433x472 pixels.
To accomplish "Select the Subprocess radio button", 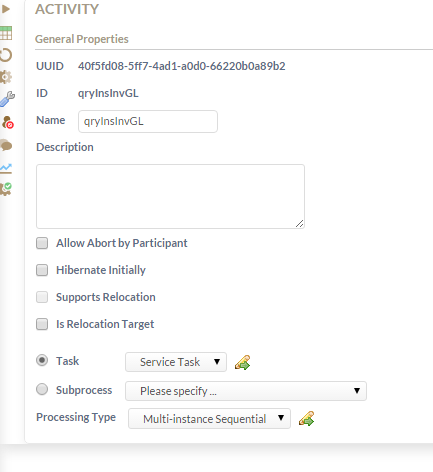I will click(x=42, y=389).
